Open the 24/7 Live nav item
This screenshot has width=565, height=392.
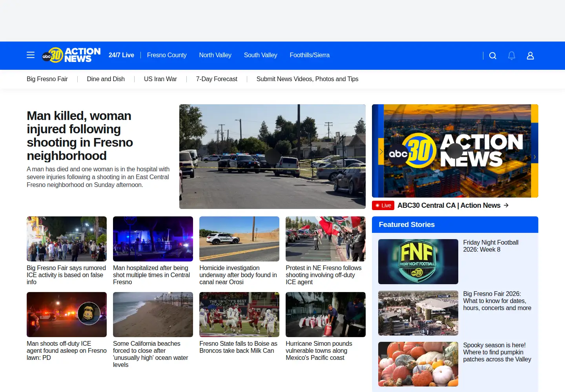coord(121,55)
